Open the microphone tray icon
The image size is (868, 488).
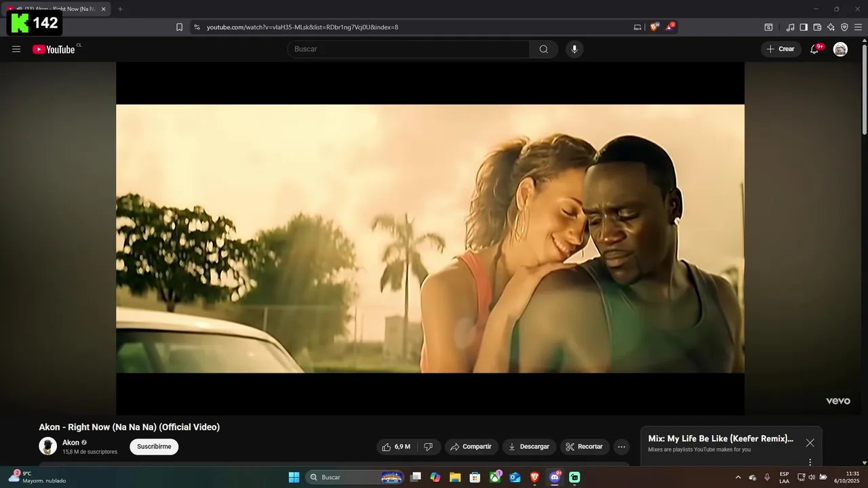[767, 477]
